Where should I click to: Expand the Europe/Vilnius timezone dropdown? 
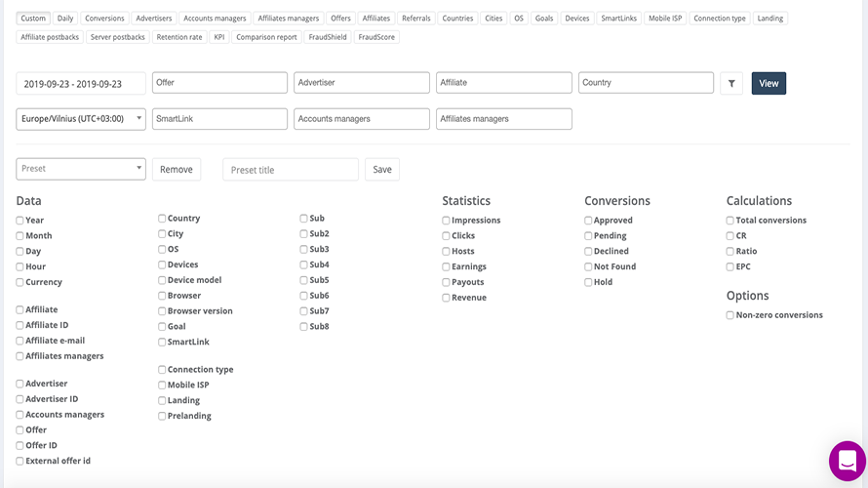[81, 119]
